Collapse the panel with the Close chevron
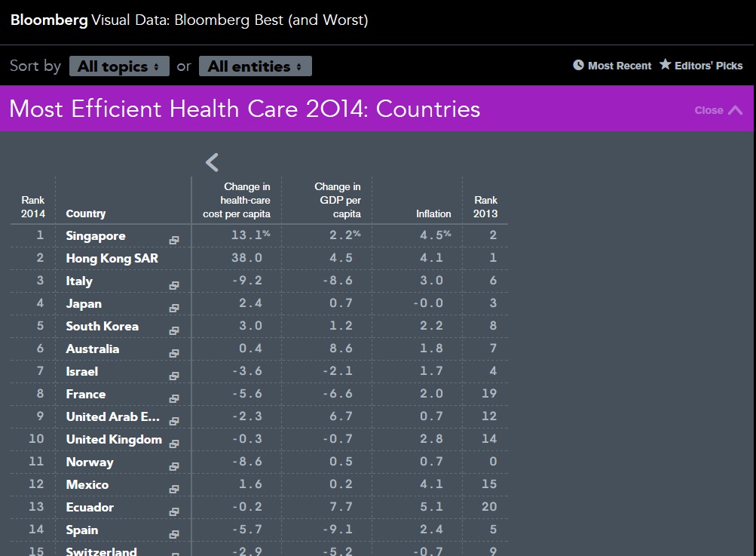The height and width of the screenshot is (556, 756). (x=718, y=110)
